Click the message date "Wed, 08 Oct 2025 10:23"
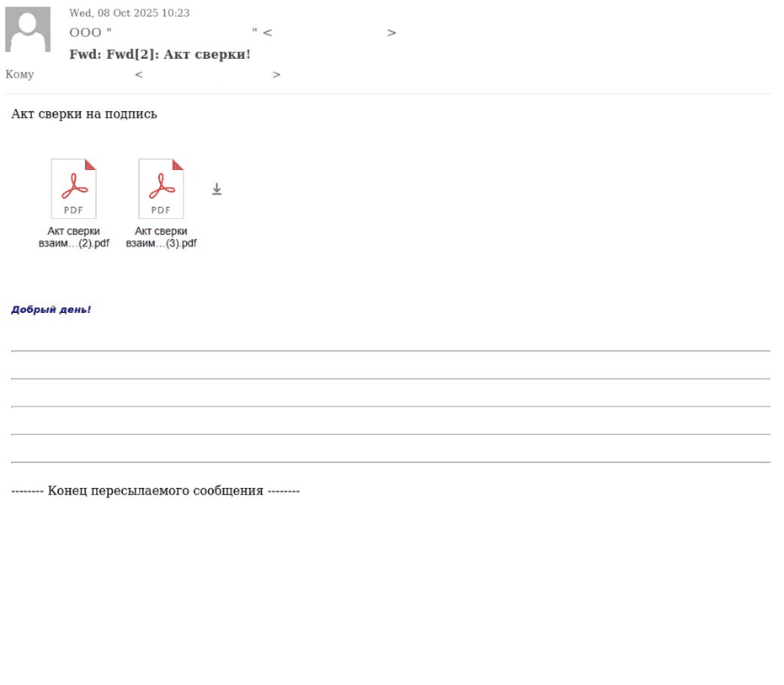 click(129, 13)
